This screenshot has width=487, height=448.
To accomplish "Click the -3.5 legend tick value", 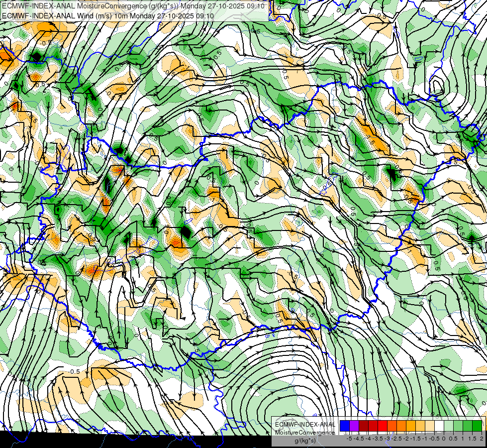I will (378, 439).
